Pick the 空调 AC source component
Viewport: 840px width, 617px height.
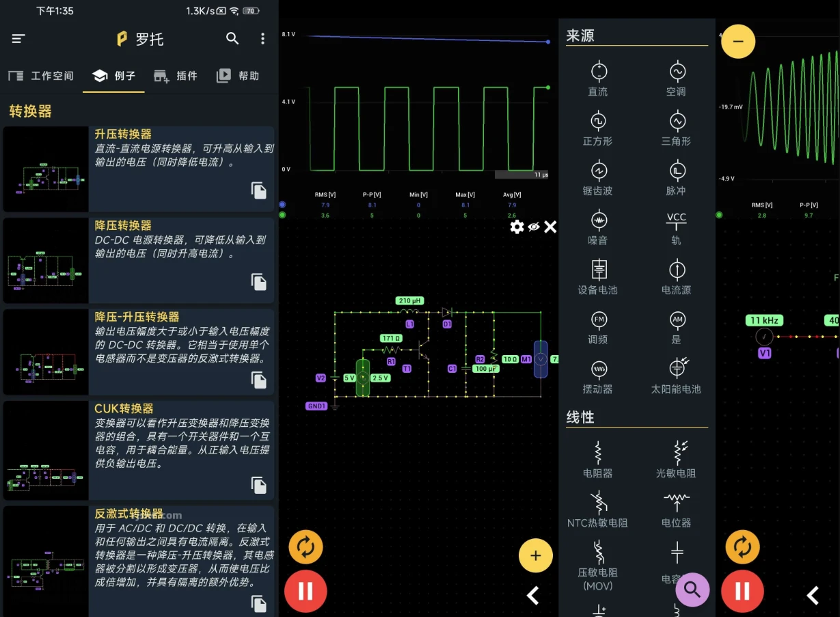point(676,79)
